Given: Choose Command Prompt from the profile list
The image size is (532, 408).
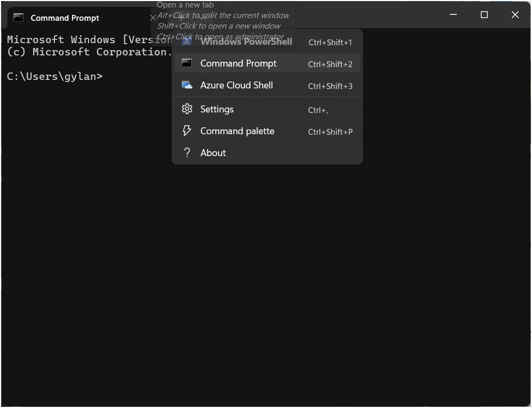Looking at the screenshot, I should coord(238,63).
